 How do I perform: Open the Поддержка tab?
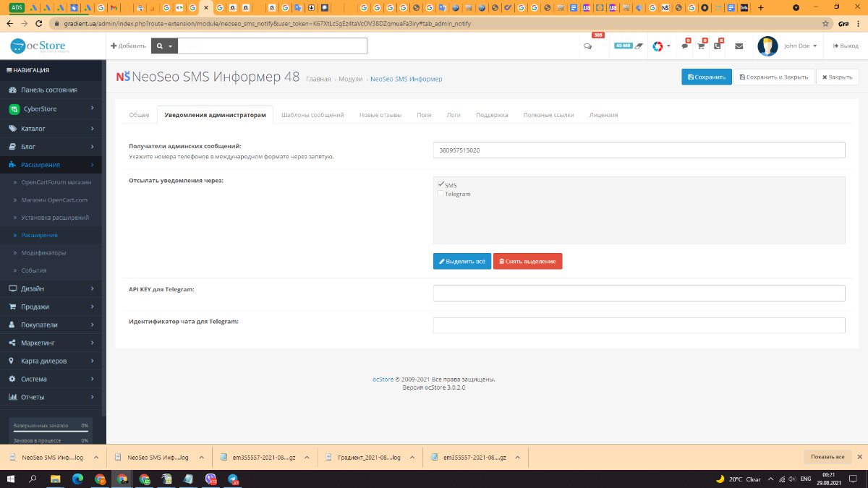pos(492,115)
